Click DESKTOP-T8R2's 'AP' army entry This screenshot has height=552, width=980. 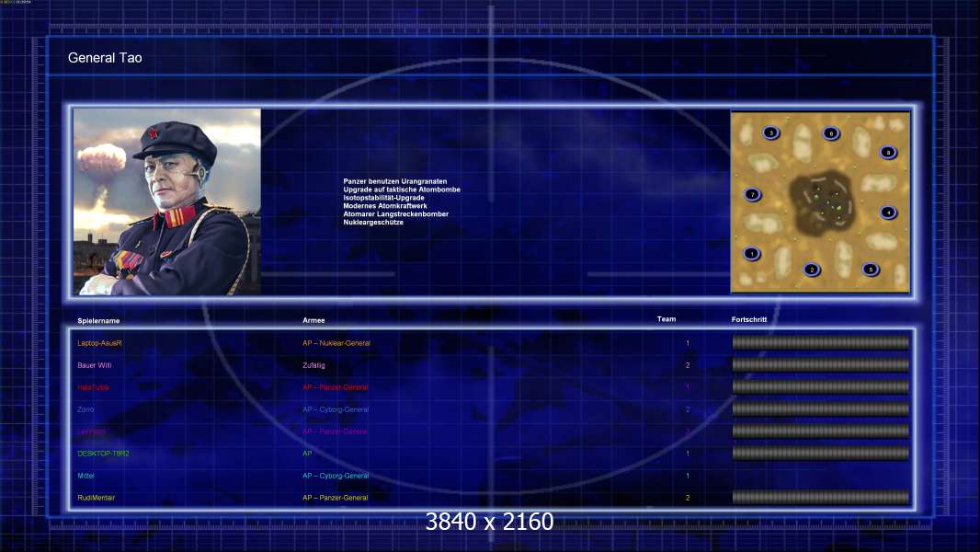click(x=307, y=454)
